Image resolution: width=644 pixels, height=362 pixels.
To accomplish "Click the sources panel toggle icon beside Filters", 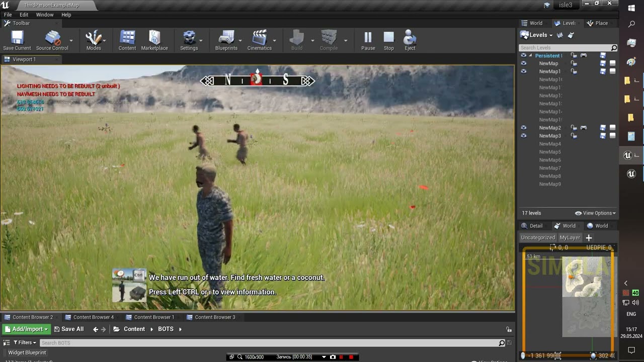I will pyautogui.click(x=7, y=342).
